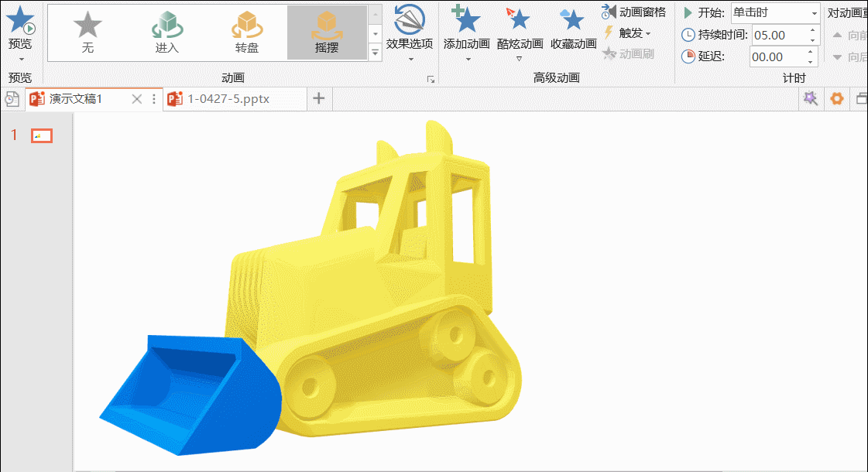The height and width of the screenshot is (472, 868).
Task: Increase the duration value with up arrow
Action: [x=813, y=30]
